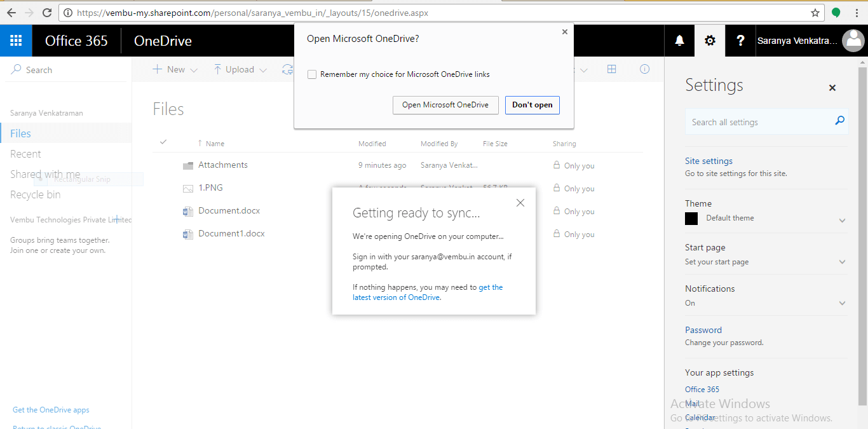Open Help using the question mark icon
This screenshot has width=868, height=429.
pyautogui.click(x=740, y=40)
